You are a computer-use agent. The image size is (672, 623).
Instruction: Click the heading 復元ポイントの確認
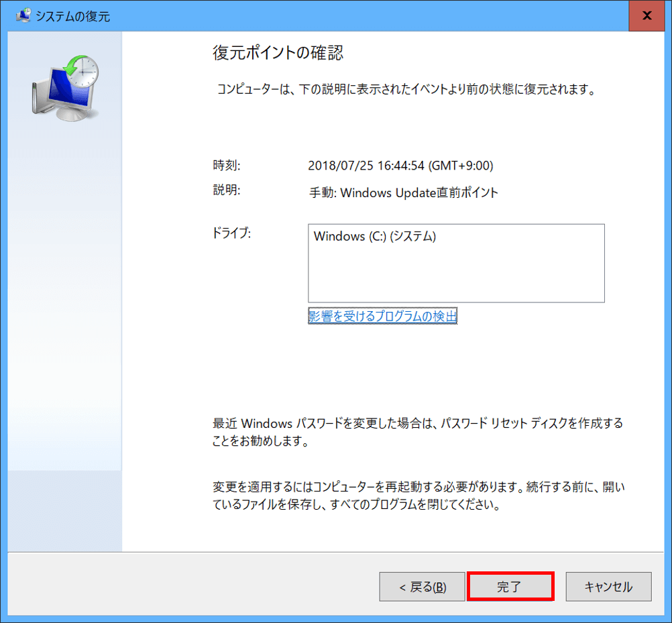pyautogui.click(x=278, y=53)
